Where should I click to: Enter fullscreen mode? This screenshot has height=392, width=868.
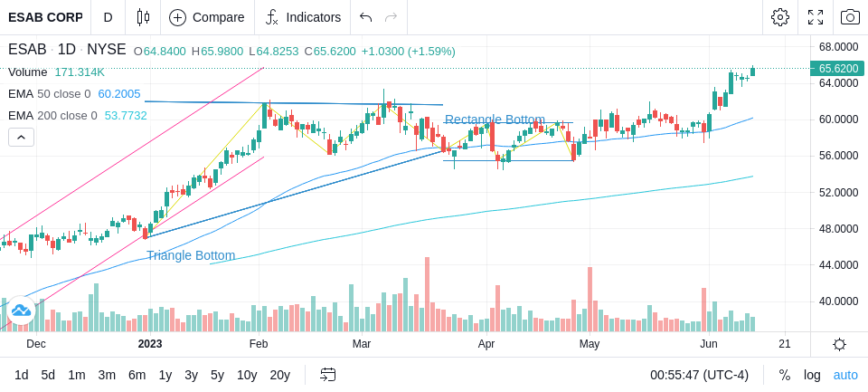[x=816, y=17]
